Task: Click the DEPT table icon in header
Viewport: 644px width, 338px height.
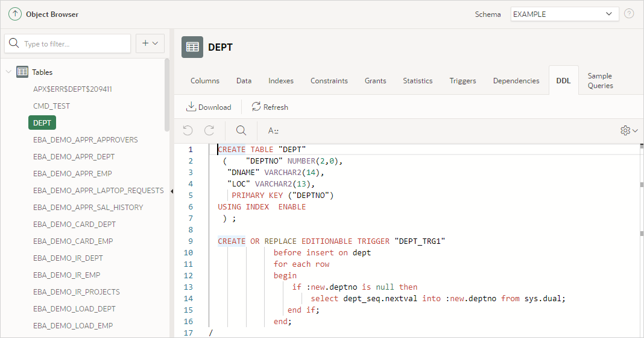Action: click(x=192, y=47)
